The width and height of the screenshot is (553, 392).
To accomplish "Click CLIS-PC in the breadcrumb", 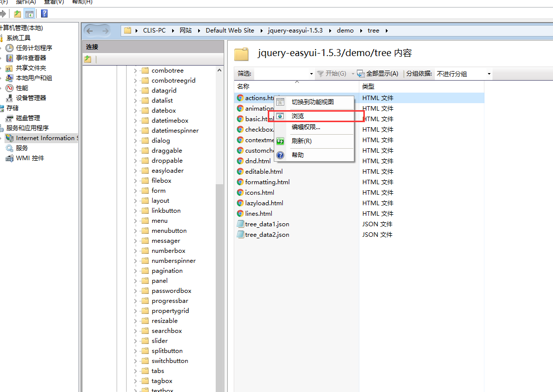I will (154, 31).
